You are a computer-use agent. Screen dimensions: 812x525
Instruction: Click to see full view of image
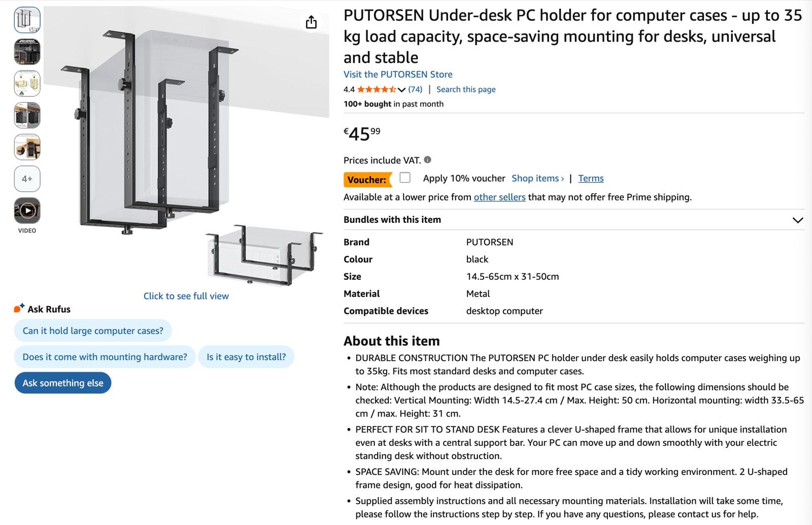186,296
